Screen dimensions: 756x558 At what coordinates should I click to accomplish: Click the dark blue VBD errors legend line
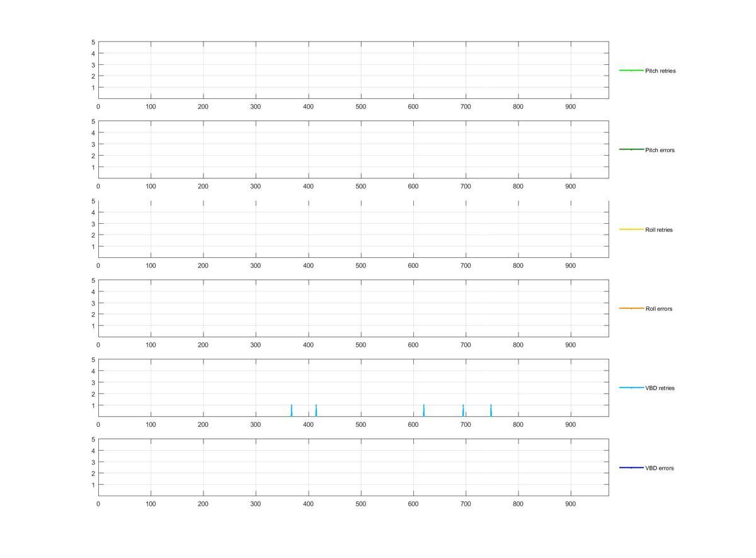pyautogui.click(x=631, y=467)
